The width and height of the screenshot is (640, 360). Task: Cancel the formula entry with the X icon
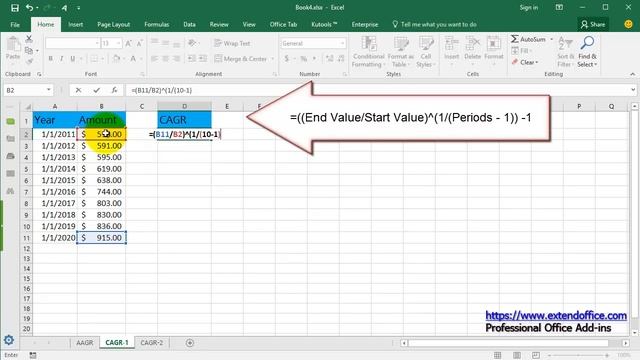tap(78, 90)
